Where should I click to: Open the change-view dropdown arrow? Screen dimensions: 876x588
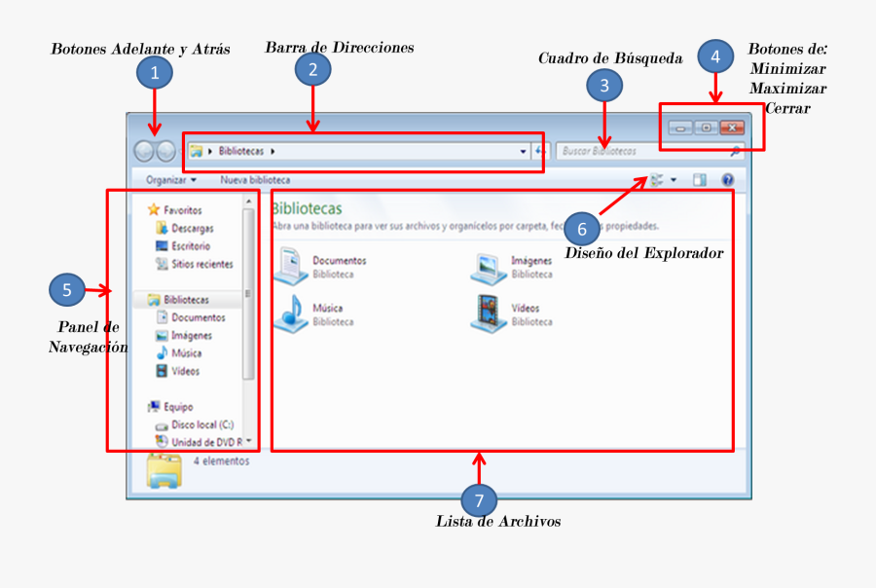click(x=674, y=180)
